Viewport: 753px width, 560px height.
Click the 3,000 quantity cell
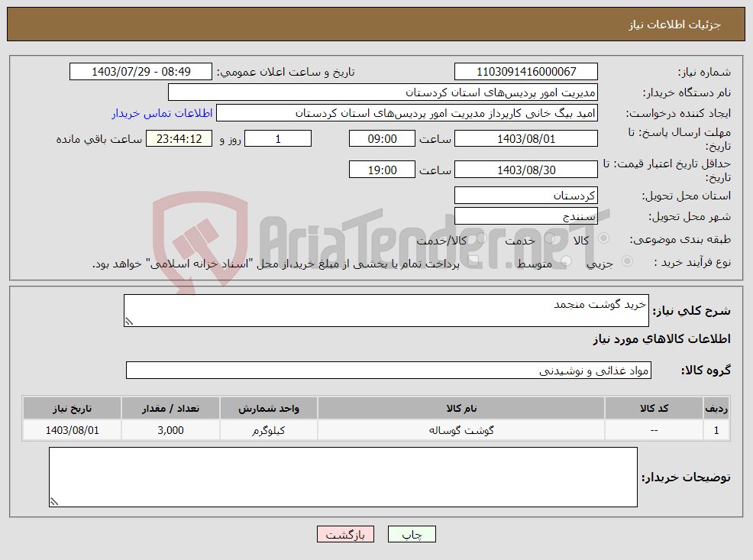click(x=170, y=430)
